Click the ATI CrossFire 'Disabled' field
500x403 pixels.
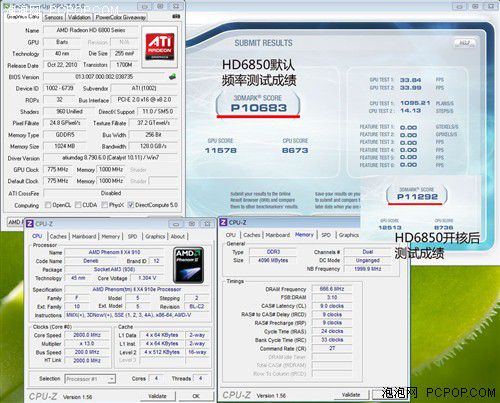[111, 193]
